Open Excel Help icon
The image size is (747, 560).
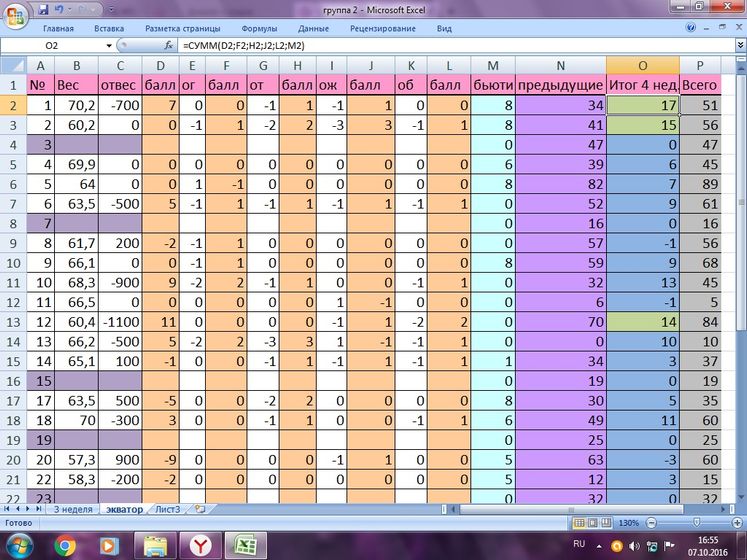691,28
